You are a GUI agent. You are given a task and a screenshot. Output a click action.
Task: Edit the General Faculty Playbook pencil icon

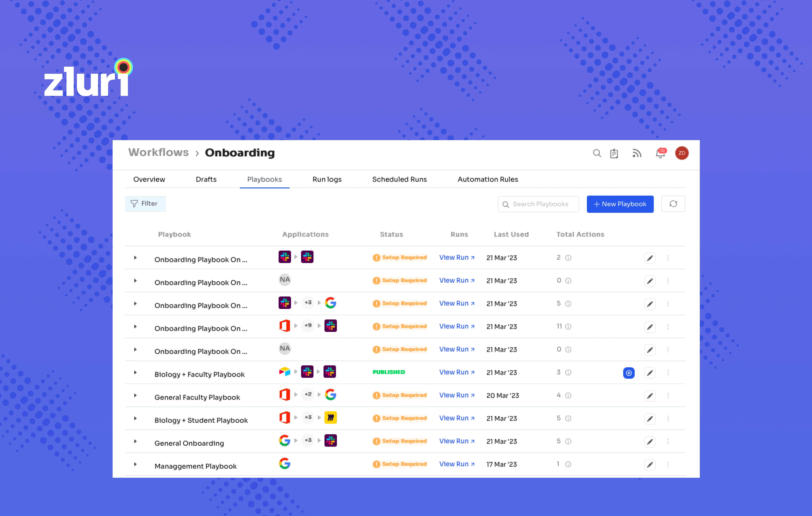coord(650,396)
